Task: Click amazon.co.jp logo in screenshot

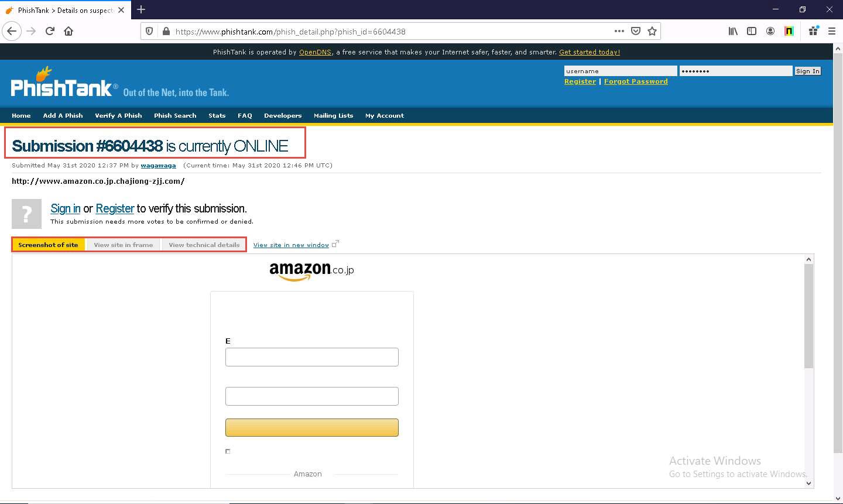Action: click(311, 271)
